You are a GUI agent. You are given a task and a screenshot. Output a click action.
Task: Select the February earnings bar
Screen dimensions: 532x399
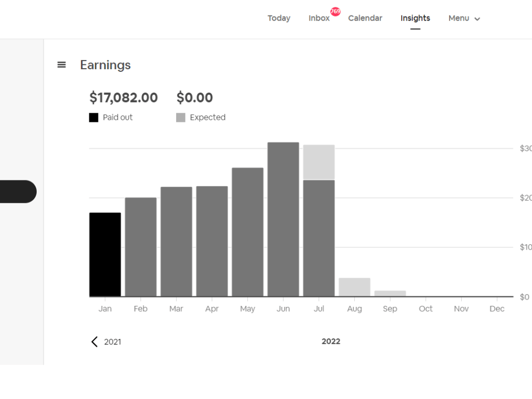tap(141, 247)
